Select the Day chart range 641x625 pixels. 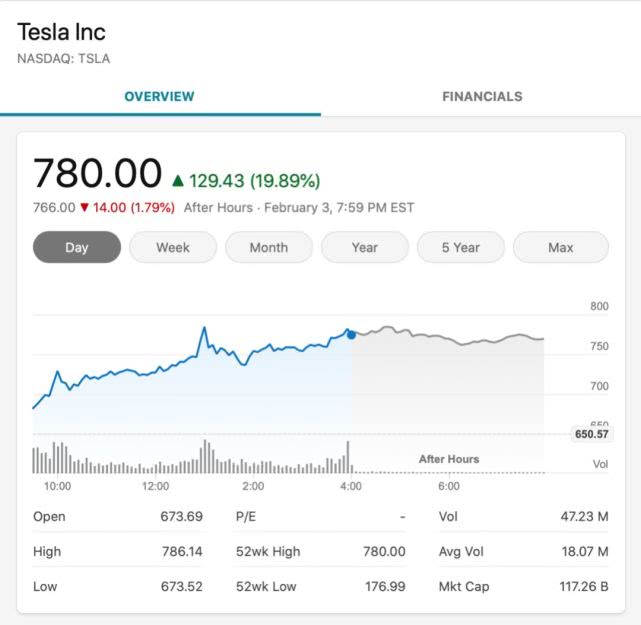[77, 248]
